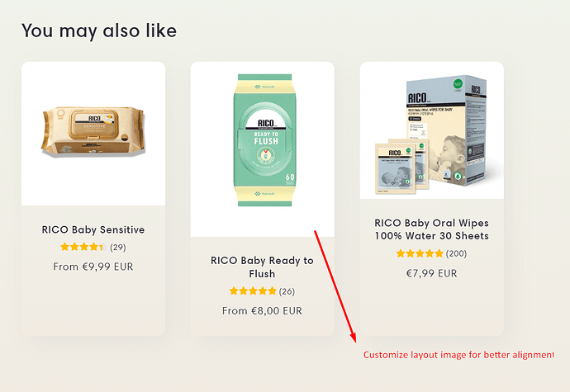The width and height of the screenshot is (570, 392).
Task: Click the last star of Ready to Flush rating
Action: 273,291
